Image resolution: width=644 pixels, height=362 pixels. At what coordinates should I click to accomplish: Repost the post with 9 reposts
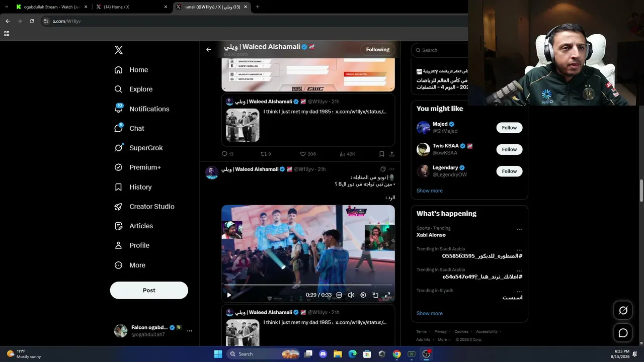(266, 154)
